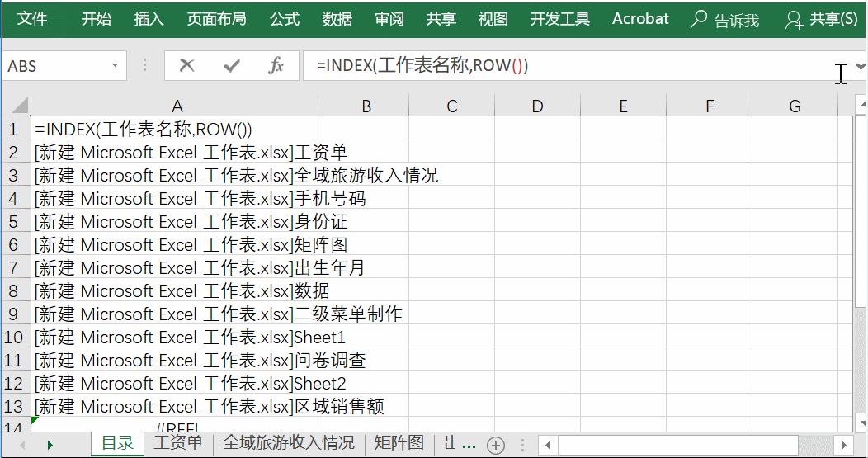Click cell with 全域旅游收入情况 entry
Image resolution: width=868 pixels, height=458 pixels.
[177, 176]
